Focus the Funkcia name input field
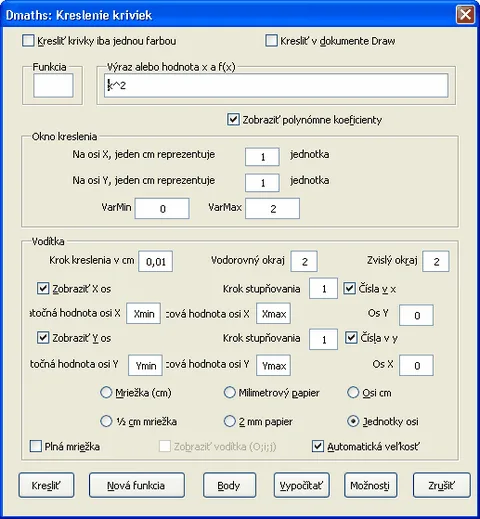Image resolution: width=480 pixels, height=519 pixels. click(53, 86)
